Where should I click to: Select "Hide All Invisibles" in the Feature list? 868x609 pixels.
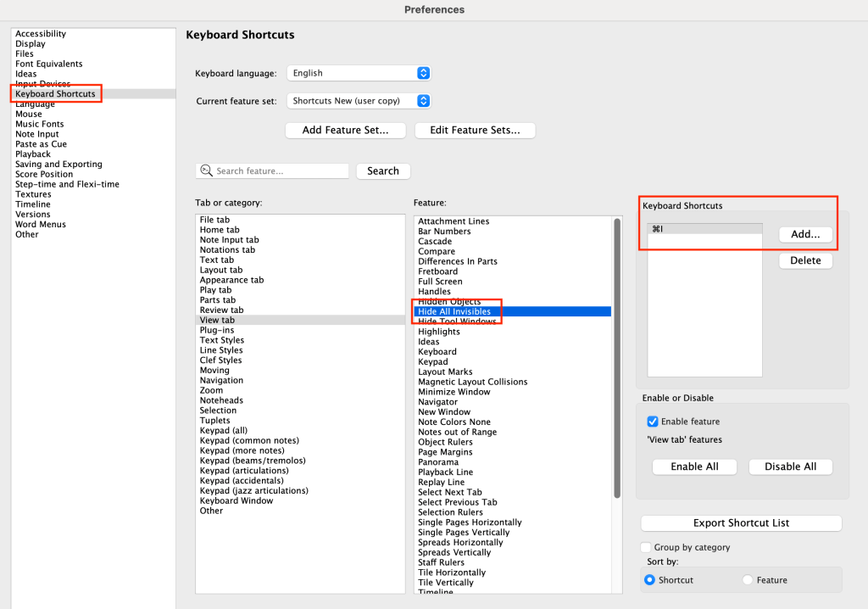[456, 310]
